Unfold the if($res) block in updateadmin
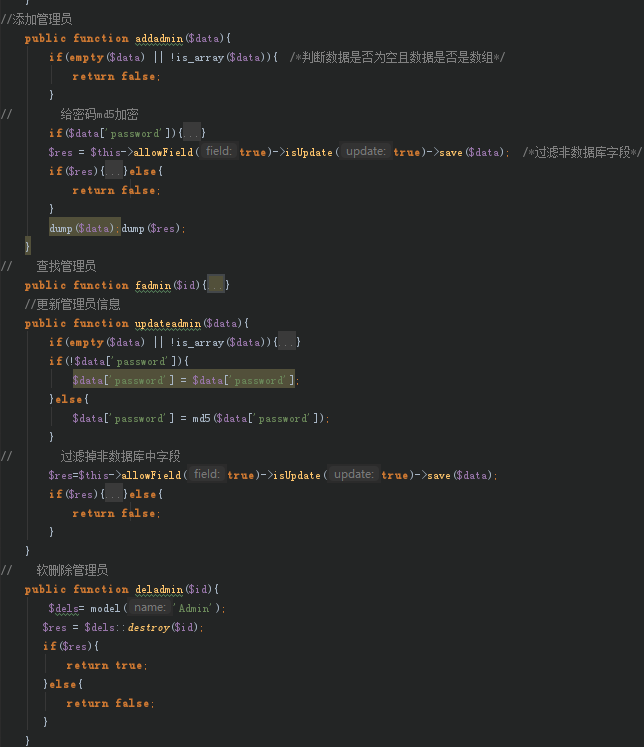The height and width of the screenshot is (747, 644). pyautogui.click(x=115, y=494)
